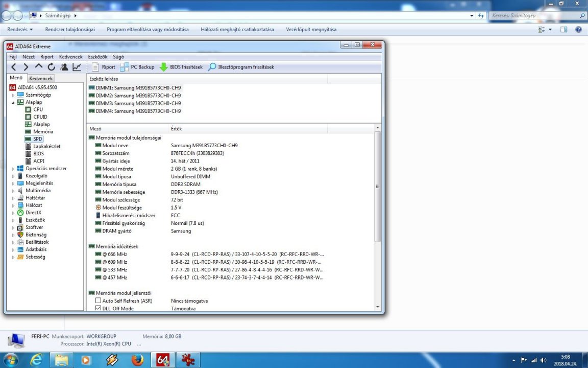Screen dimensions: 588x368
Task: Toggle Explorer preview pane icon
Action: click(x=563, y=29)
